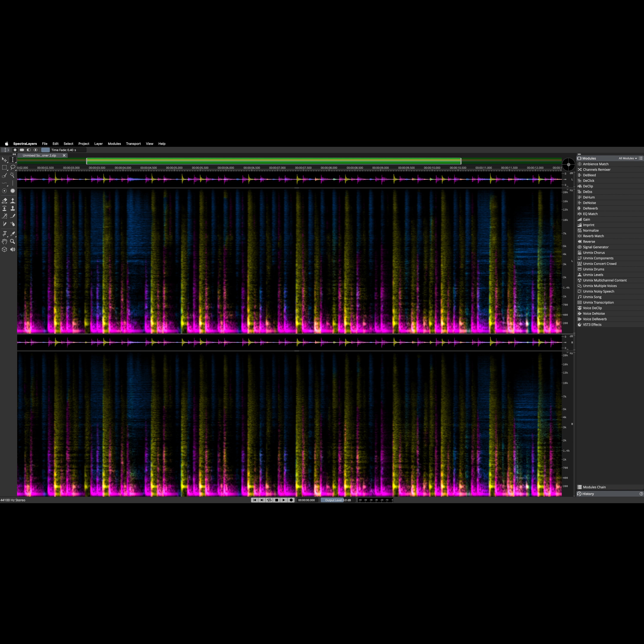Click the overview navigation bar selection
This screenshot has height=644, width=644.
(x=274, y=161)
